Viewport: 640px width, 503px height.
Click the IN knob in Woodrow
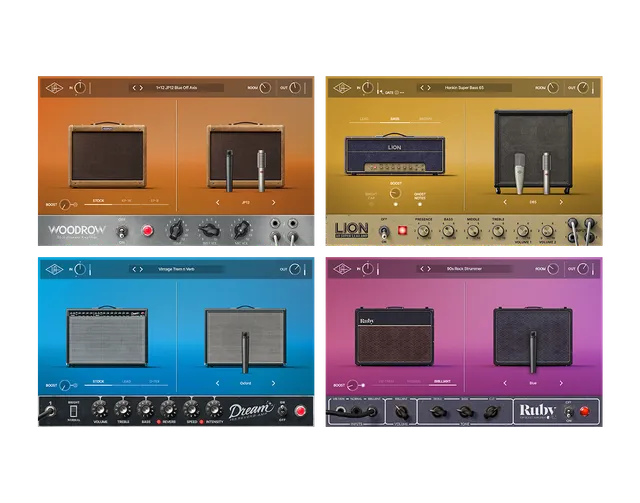pos(80,88)
